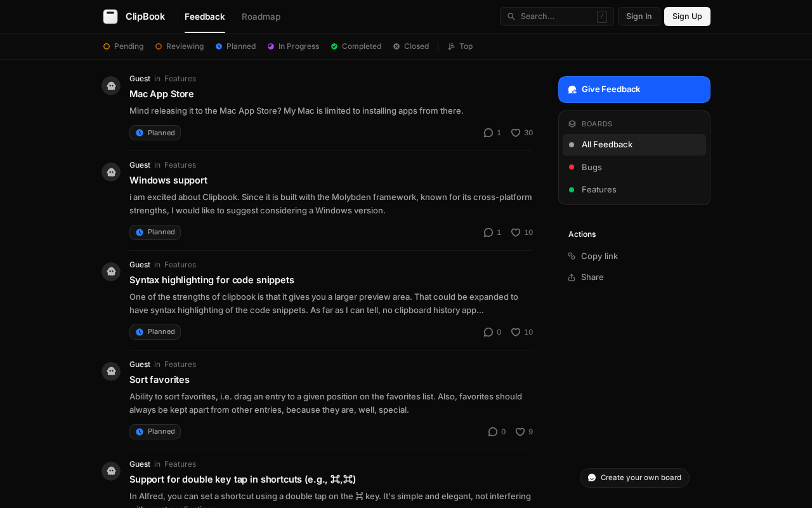Image resolution: width=812 pixels, height=508 pixels.
Task: Click Planned badge on Syntax highlighting post
Action: click(x=155, y=332)
